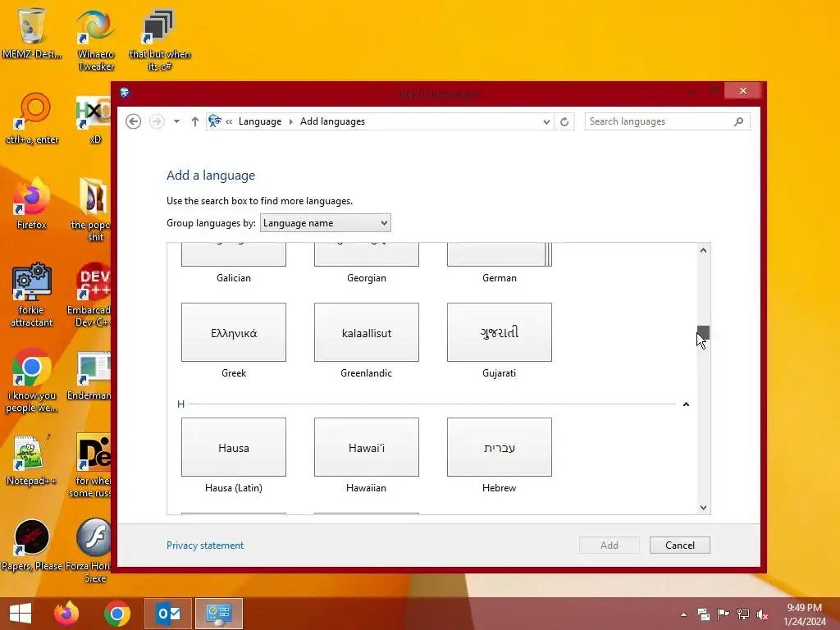This screenshot has width=840, height=630.
Task: Click the Control Panel taskbar button
Action: [x=218, y=614]
